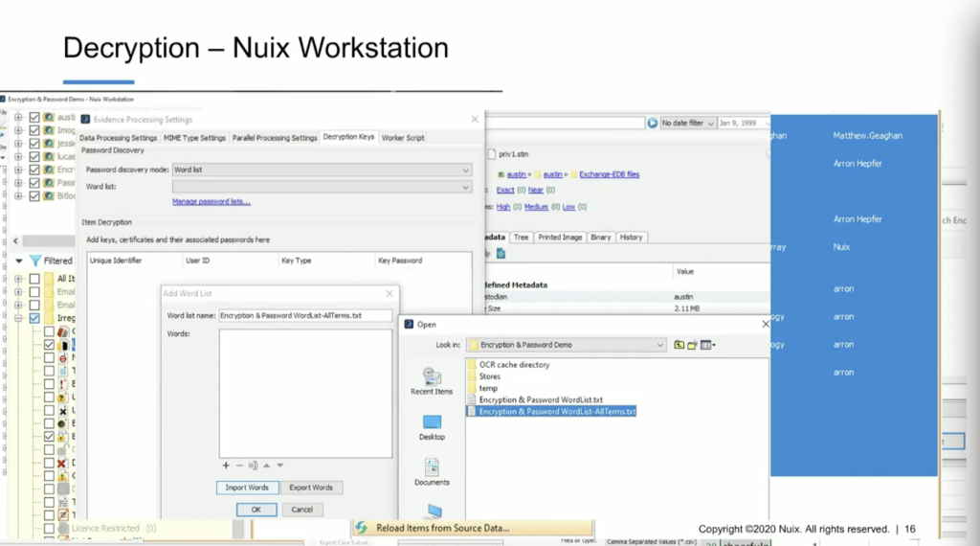Click the plus icon to add a word
The width and height of the screenshot is (980, 546).
tap(226, 466)
